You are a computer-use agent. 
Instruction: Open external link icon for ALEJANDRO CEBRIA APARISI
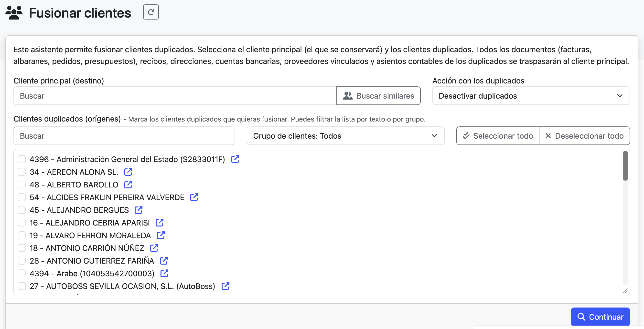[x=160, y=223]
